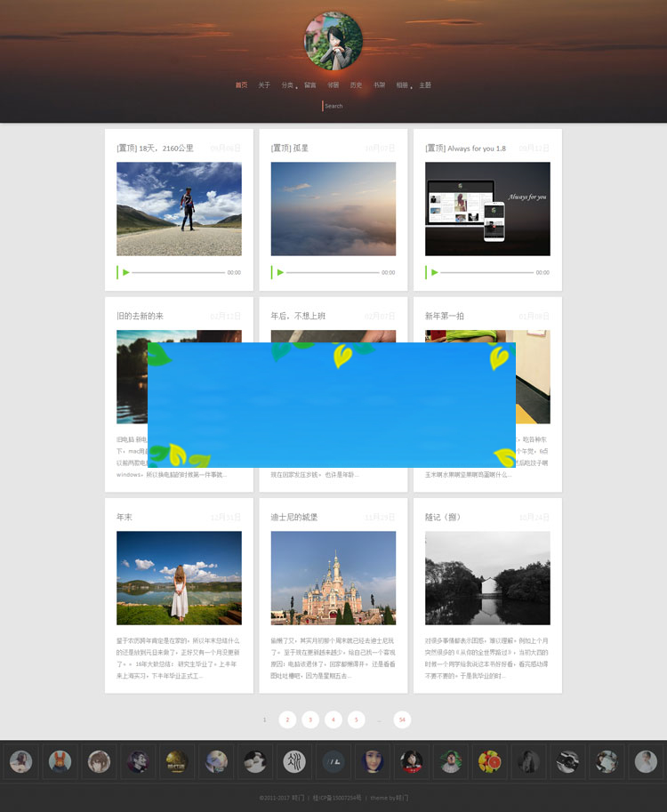Open the grapefruit avatar in the footer

pyautogui.click(x=489, y=761)
